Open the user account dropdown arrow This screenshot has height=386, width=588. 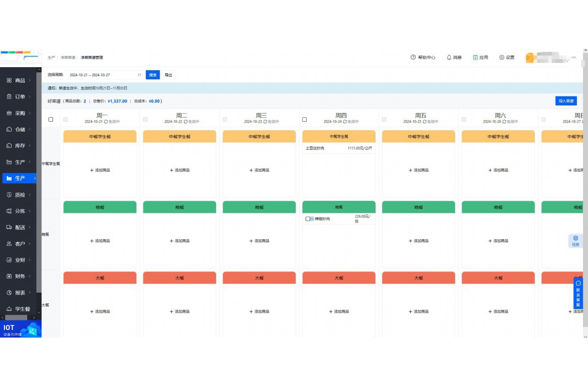pyautogui.click(x=574, y=58)
